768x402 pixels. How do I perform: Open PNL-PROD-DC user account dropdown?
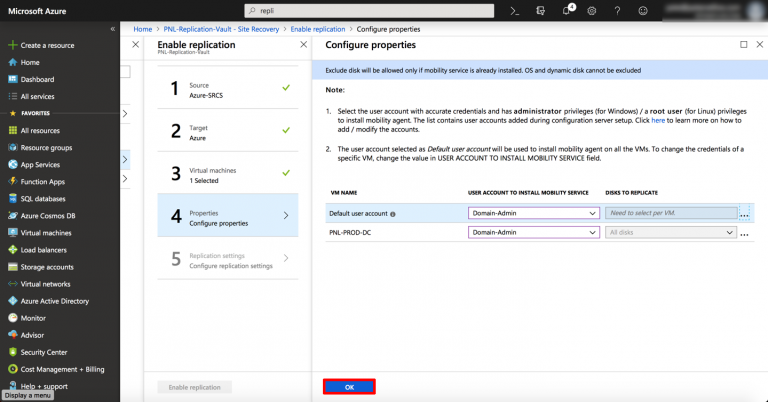[534, 232]
